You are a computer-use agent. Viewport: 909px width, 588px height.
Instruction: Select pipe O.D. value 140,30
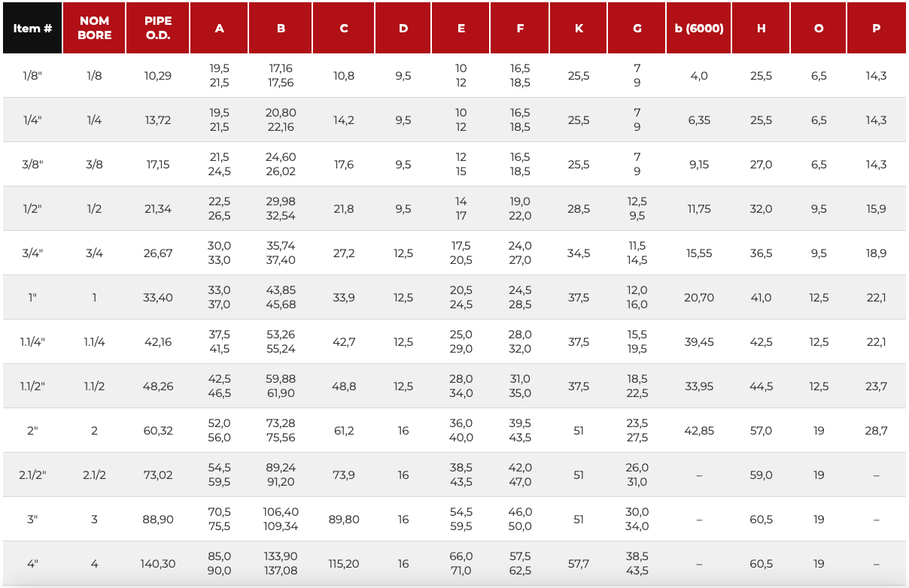[158, 563]
